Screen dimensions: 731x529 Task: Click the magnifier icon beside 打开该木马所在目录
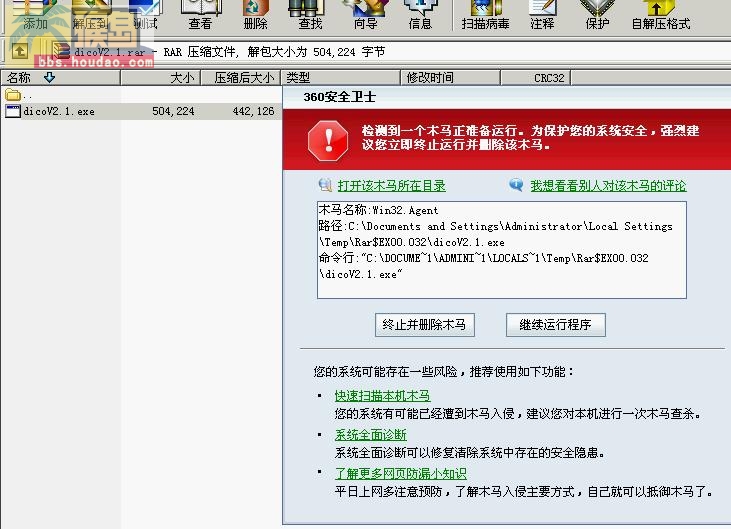tap(325, 185)
